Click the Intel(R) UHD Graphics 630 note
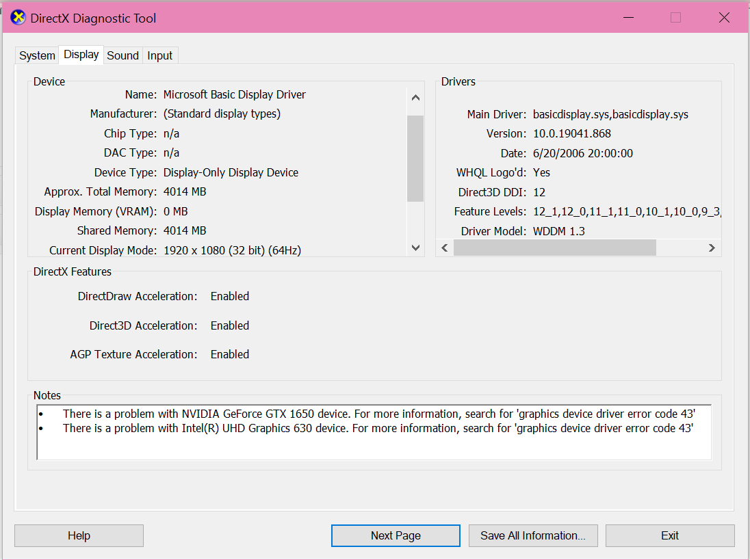Image resolution: width=750 pixels, height=560 pixels. [378, 428]
